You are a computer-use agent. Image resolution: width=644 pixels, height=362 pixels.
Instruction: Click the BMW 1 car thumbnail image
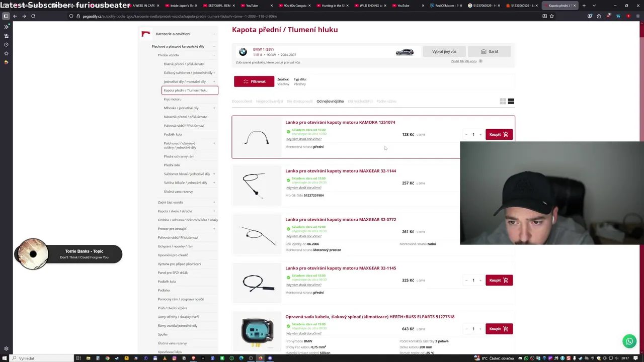point(405,52)
